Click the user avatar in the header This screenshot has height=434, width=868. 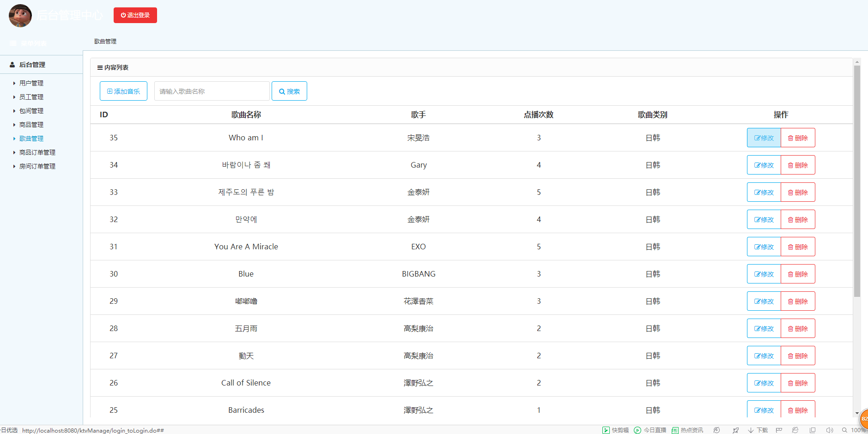(x=20, y=15)
